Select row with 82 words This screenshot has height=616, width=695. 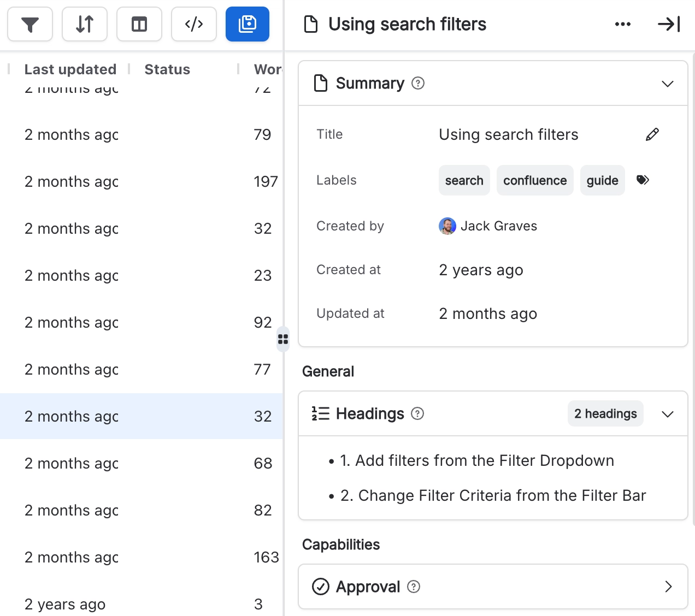(x=142, y=510)
